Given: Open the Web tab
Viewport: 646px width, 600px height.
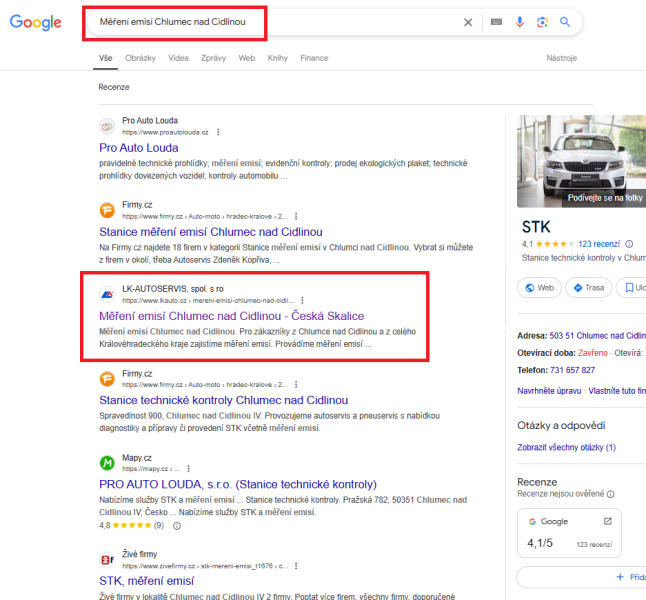Looking at the screenshot, I should point(247,58).
